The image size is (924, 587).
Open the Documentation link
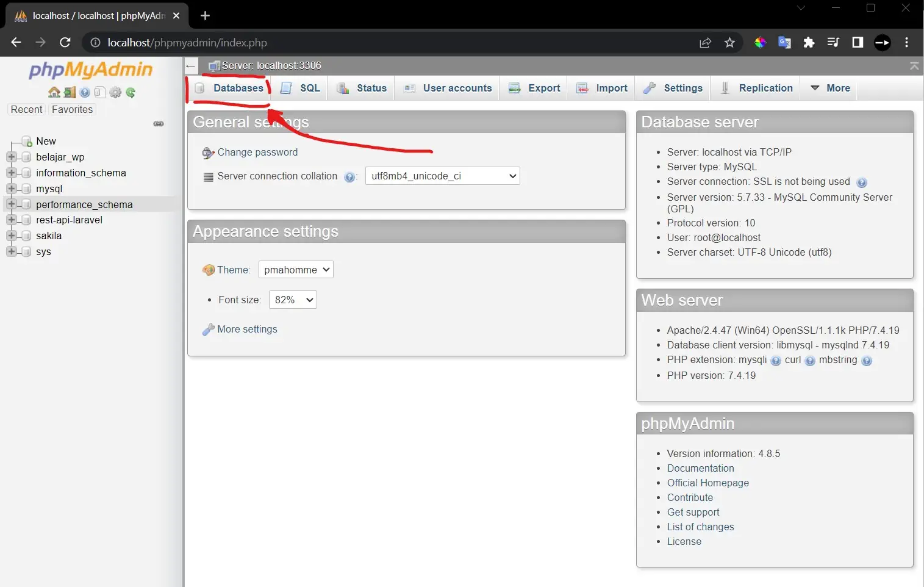pos(700,468)
